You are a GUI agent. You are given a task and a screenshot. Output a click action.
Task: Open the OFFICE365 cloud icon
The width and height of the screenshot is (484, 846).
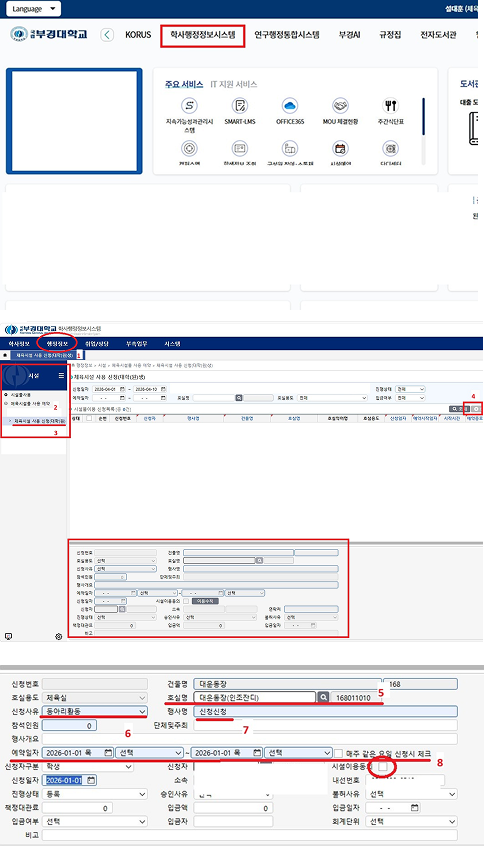290,105
